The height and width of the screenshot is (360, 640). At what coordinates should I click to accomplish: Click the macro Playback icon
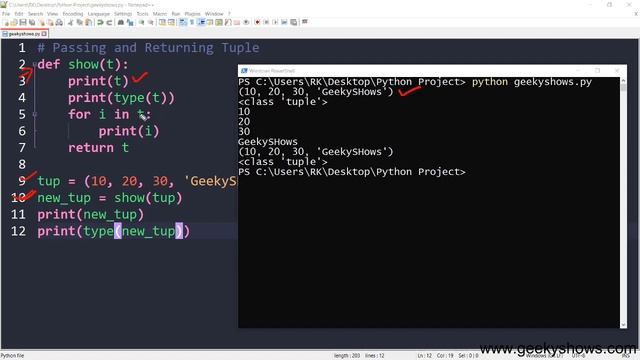pos(275,22)
